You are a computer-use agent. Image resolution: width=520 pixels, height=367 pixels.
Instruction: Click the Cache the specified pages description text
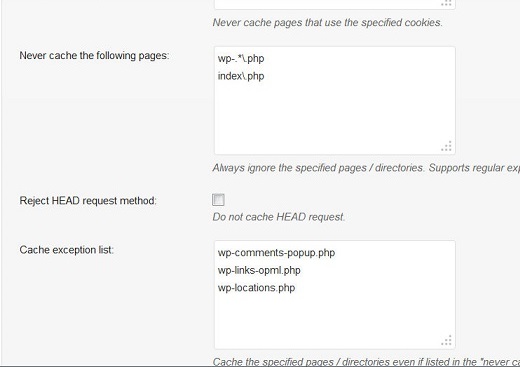point(366,362)
